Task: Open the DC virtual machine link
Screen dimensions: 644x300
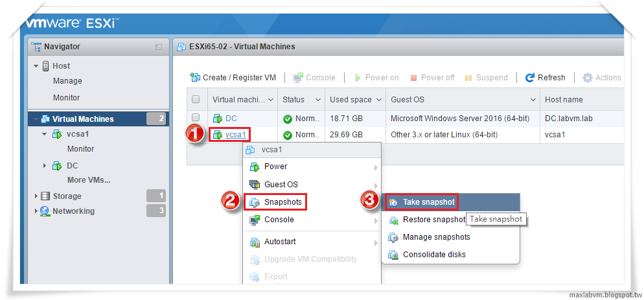Action: click(x=231, y=119)
